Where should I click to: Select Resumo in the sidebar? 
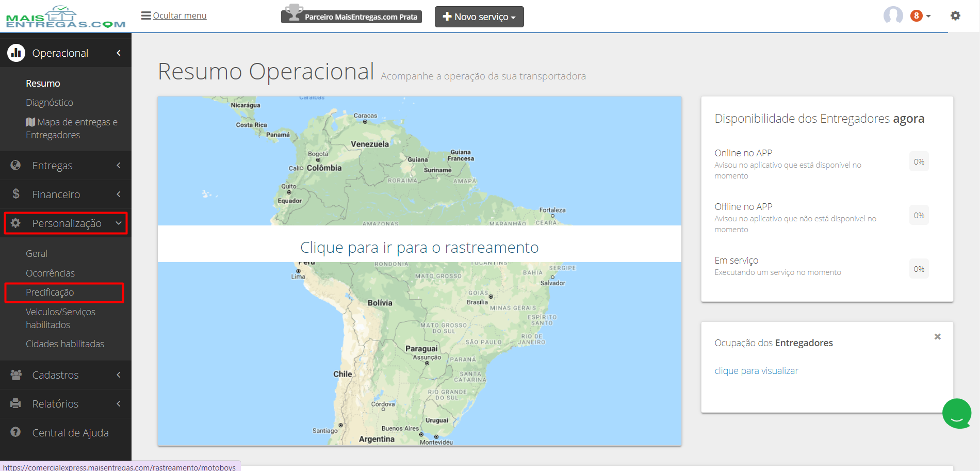[43, 83]
